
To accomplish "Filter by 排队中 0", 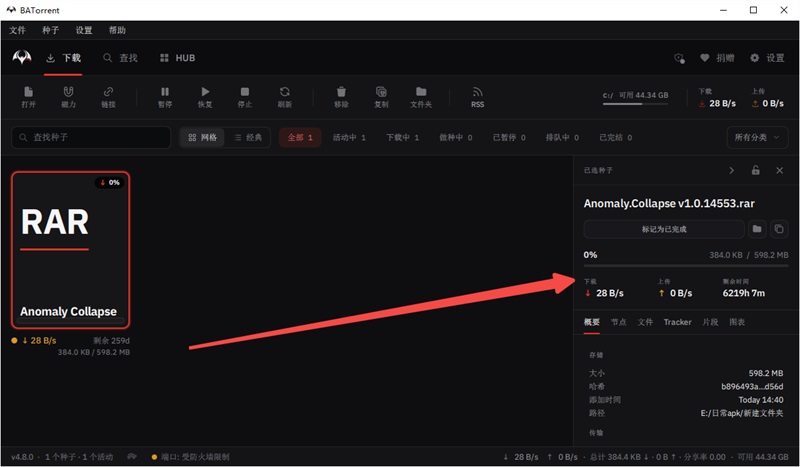I will (562, 137).
